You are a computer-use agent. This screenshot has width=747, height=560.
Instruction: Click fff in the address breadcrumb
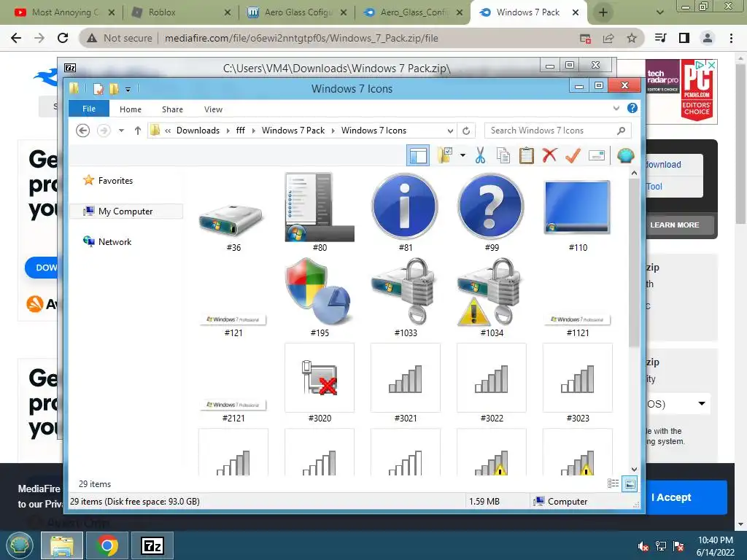coord(241,131)
